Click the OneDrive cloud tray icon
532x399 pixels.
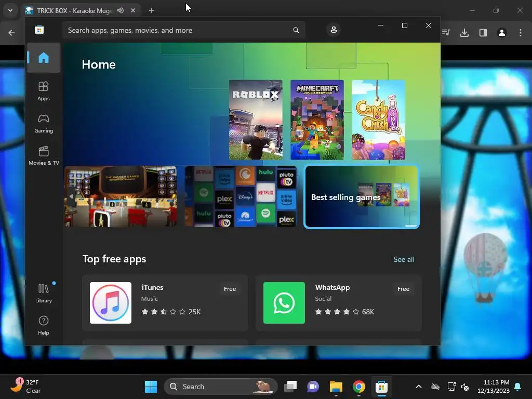pos(435,387)
